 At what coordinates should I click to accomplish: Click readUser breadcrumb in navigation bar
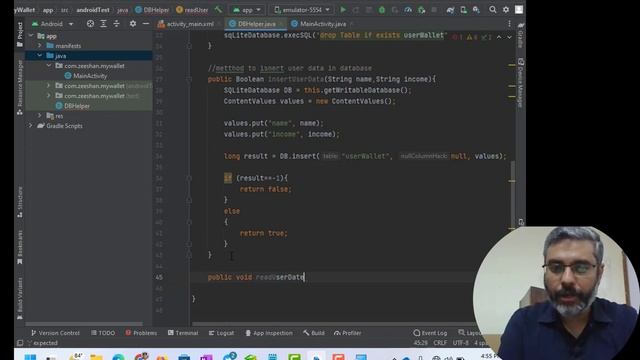tap(192, 10)
